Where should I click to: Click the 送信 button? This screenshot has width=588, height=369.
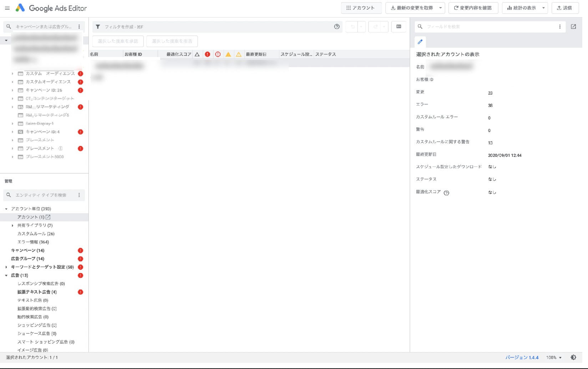(x=565, y=8)
